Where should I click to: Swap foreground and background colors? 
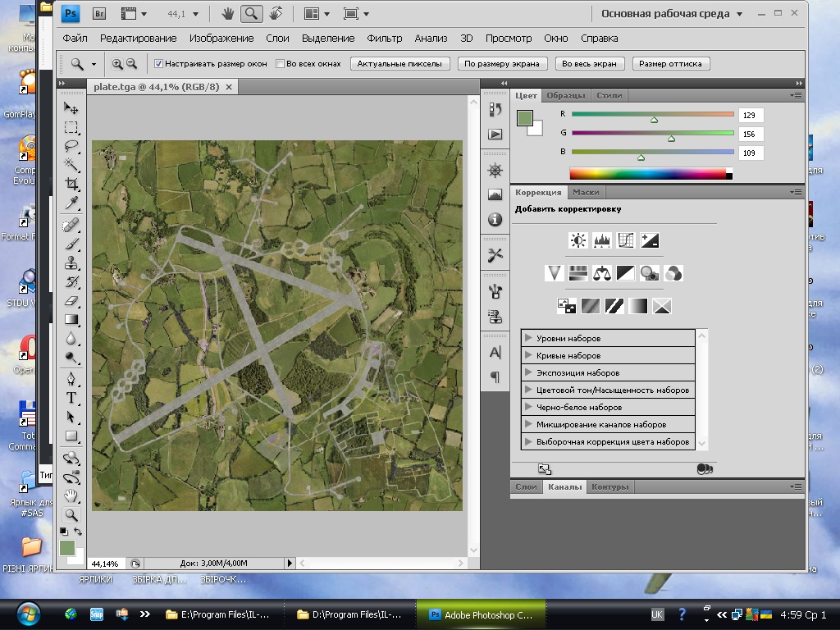pos(78,532)
